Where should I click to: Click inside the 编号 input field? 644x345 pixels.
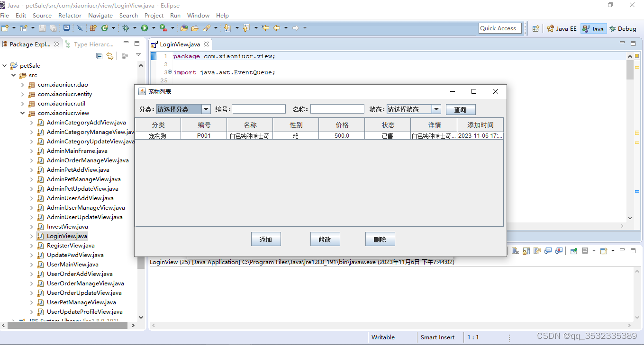click(258, 108)
